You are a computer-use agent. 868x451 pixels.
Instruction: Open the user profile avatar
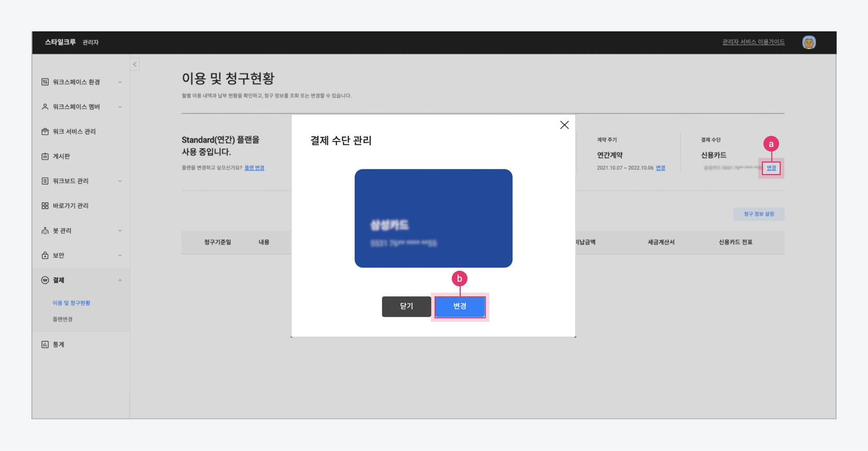click(808, 42)
